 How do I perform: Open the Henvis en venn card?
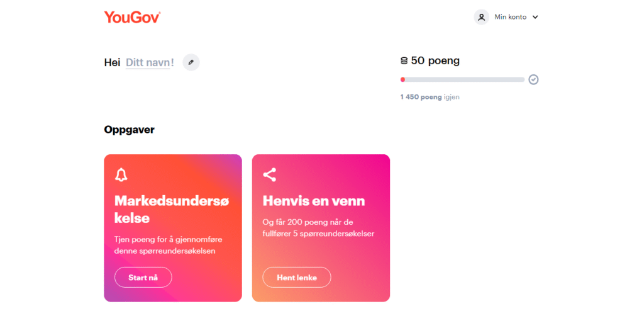pyautogui.click(x=321, y=228)
